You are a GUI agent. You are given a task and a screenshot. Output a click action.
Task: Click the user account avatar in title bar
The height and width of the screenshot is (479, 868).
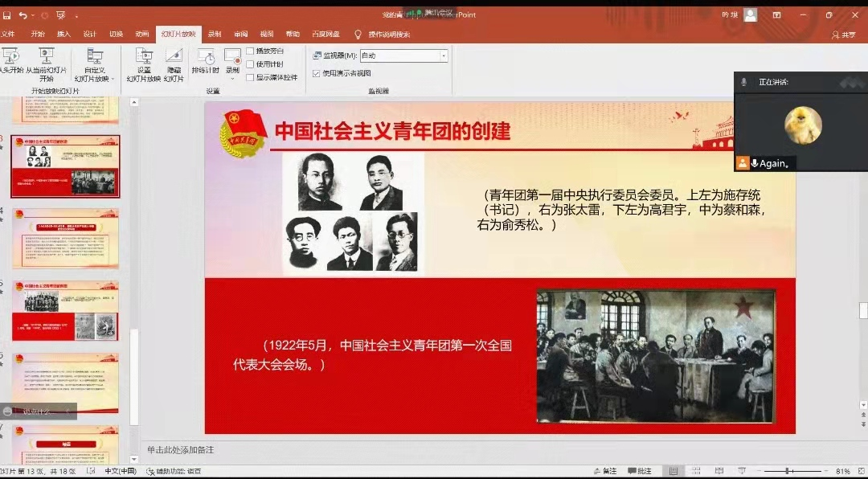(x=751, y=15)
